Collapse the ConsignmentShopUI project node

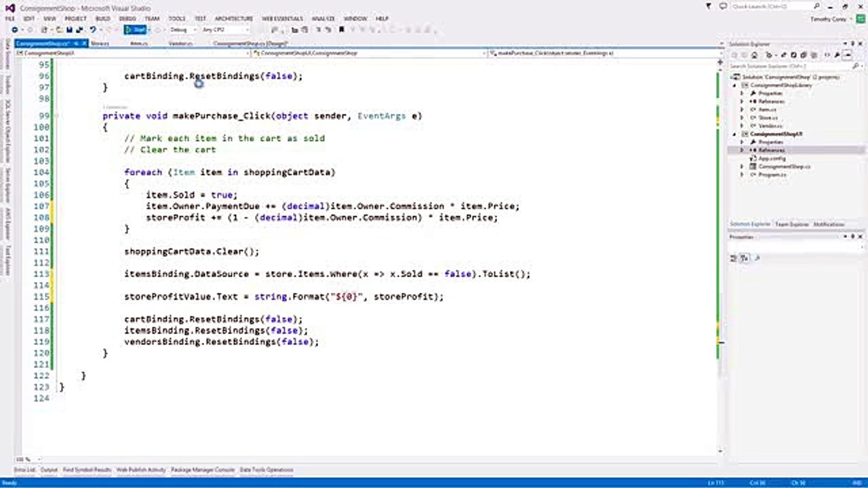pos(735,134)
